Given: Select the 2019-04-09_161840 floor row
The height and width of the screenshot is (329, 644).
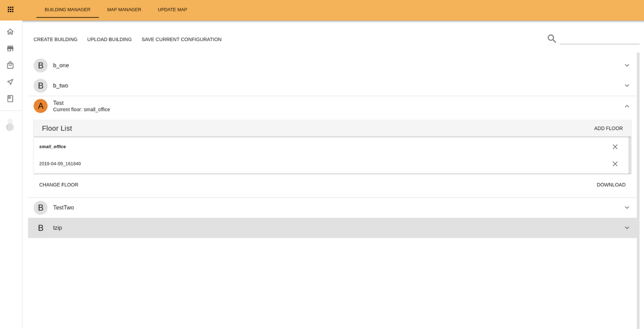Looking at the screenshot, I should point(331,164).
